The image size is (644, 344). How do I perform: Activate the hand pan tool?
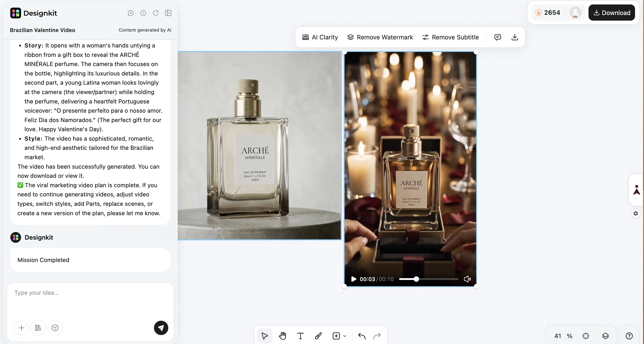coord(282,336)
